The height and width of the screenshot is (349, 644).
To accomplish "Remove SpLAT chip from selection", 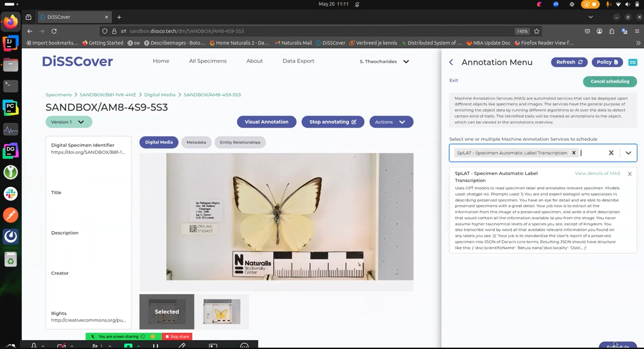I will [x=574, y=153].
